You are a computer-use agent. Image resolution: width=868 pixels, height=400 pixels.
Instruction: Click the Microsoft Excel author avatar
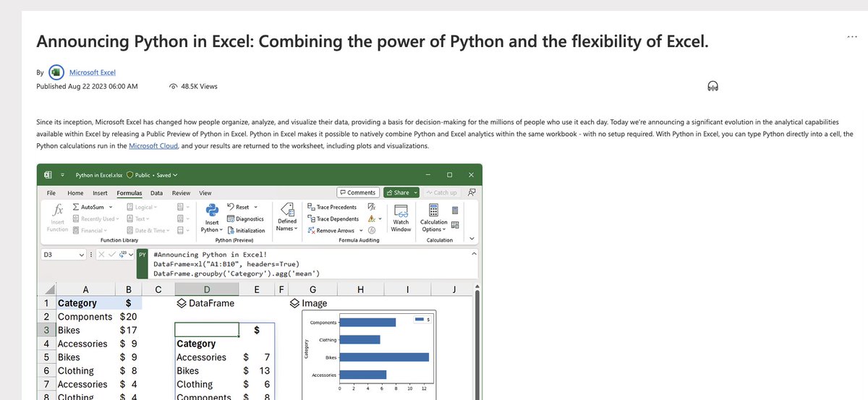coord(56,73)
